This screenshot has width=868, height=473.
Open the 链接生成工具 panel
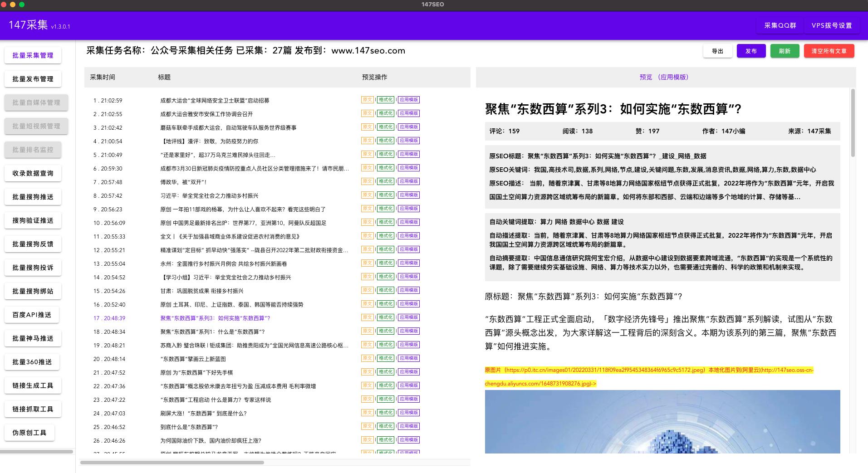tap(33, 385)
